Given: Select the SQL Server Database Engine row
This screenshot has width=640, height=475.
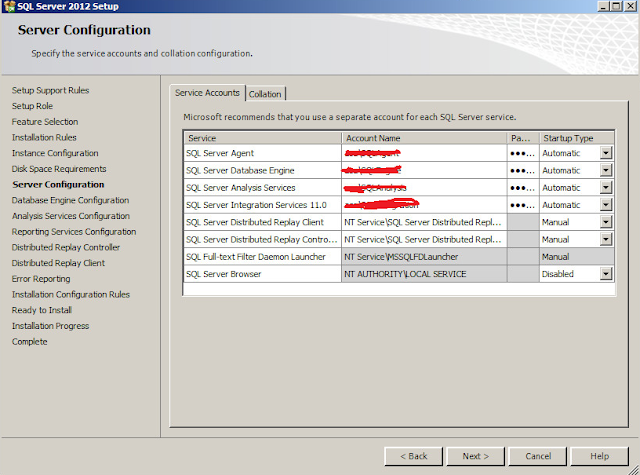Looking at the screenshot, I should point(263,170).
